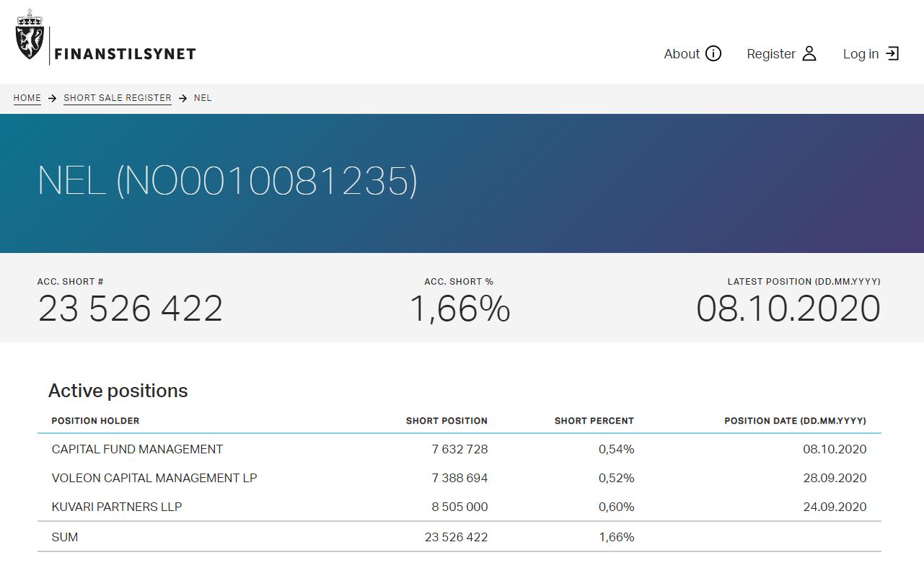Select the VOLEON CAPITAL MANAGEMENT LP row

[154, 478]
